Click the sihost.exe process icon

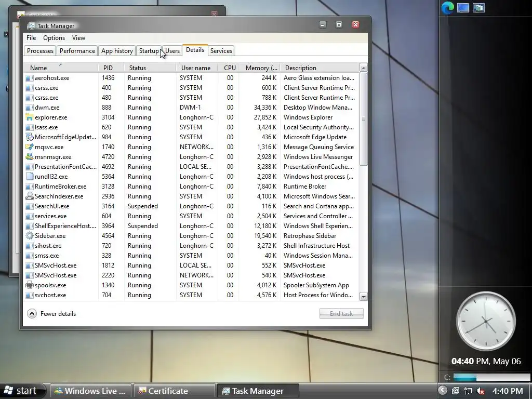click(30, 246)
